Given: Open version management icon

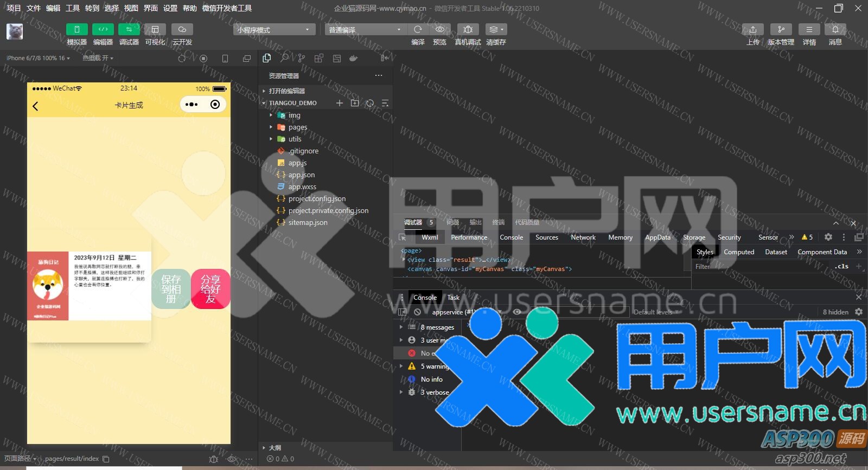Looking at the screenshot, I should coord(781,29).
